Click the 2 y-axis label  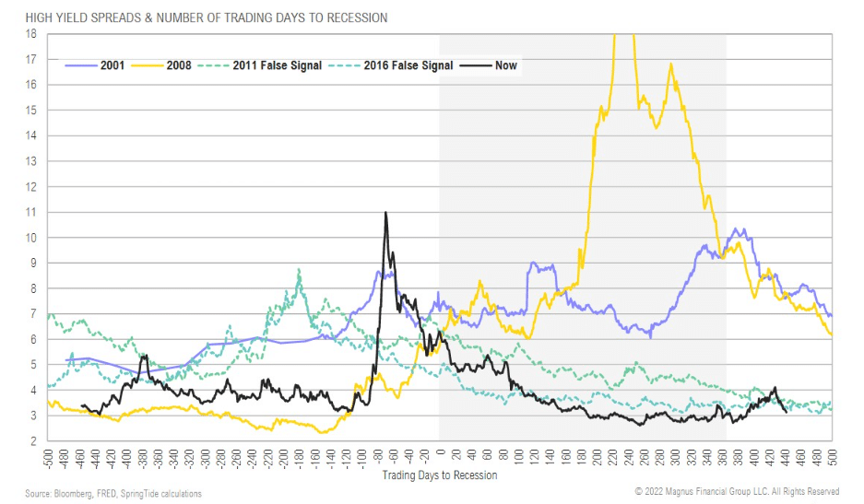coord(33,441)
